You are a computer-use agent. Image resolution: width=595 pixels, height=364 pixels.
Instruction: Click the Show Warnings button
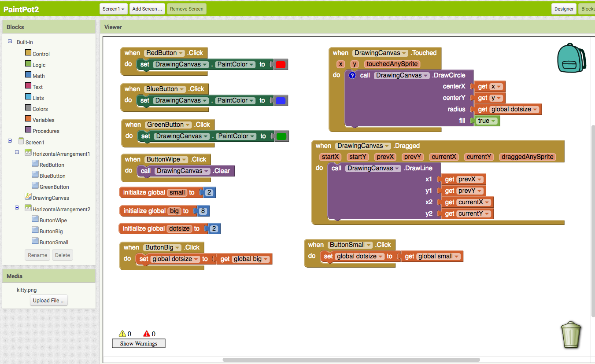(x=139, y=343)
